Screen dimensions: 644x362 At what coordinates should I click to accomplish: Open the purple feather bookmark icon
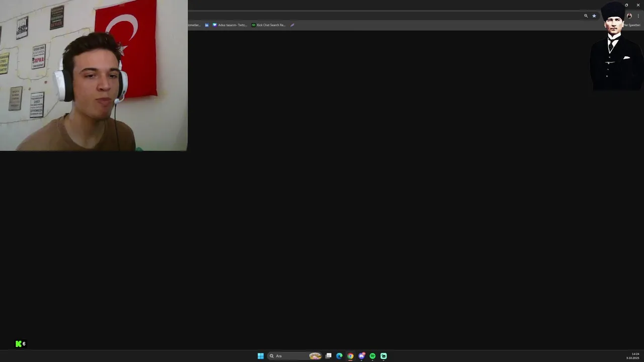click(x=292, y=25)
